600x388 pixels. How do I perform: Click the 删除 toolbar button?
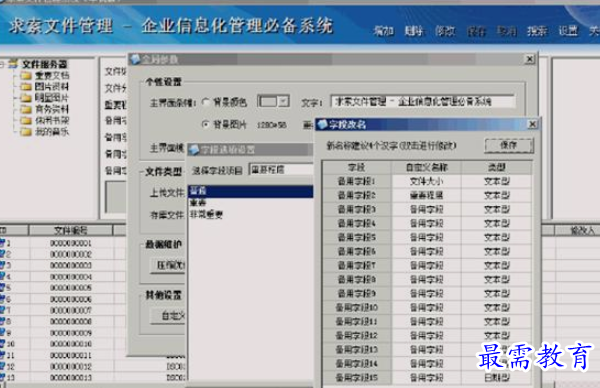click(x=414, y=31)
